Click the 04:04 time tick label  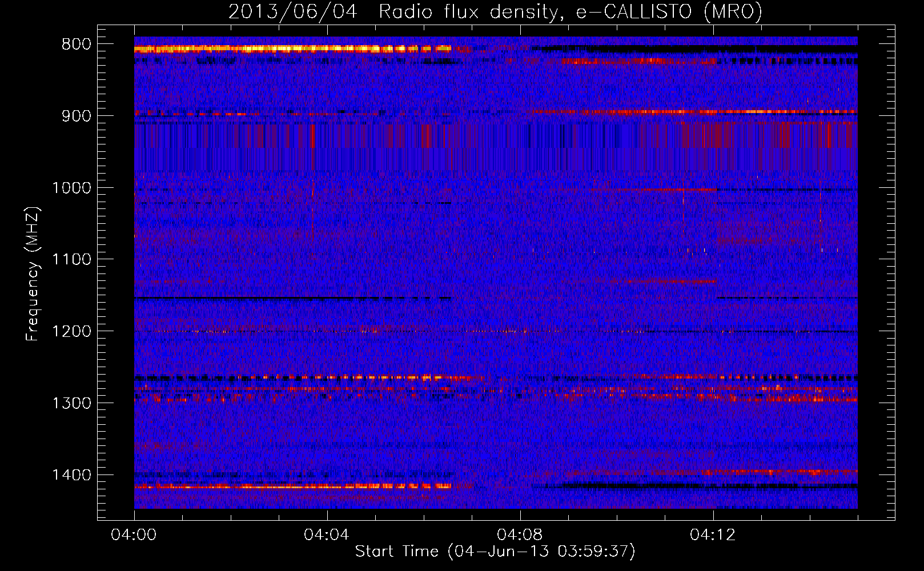[x=327, y=535]
